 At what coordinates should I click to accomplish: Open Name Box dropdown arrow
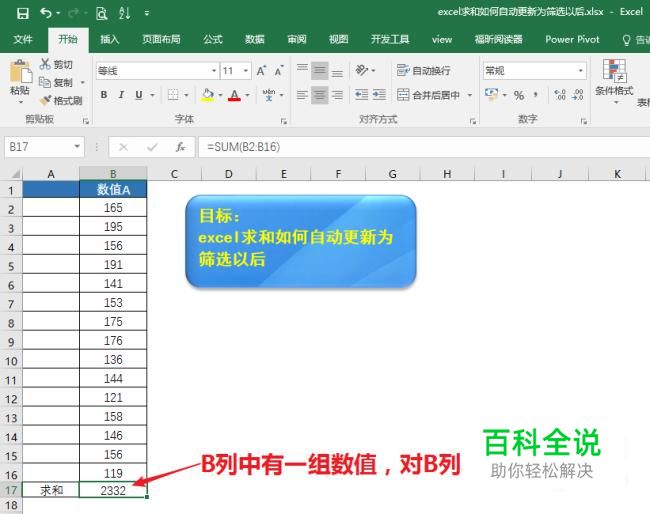pos(77,147)
